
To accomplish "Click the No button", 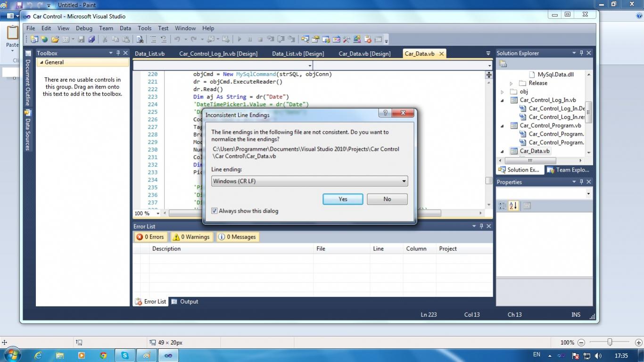I will [x=387, y=199].
